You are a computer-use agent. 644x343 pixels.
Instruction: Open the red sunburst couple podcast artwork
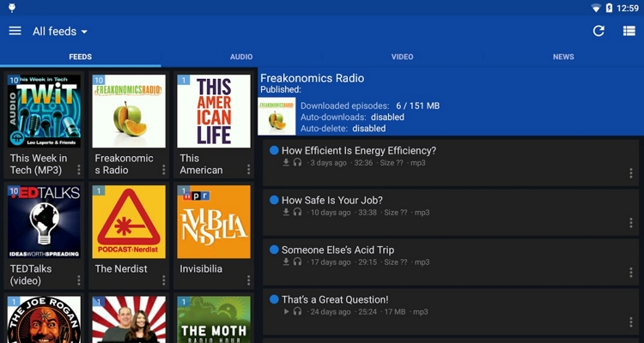[129, 320]
